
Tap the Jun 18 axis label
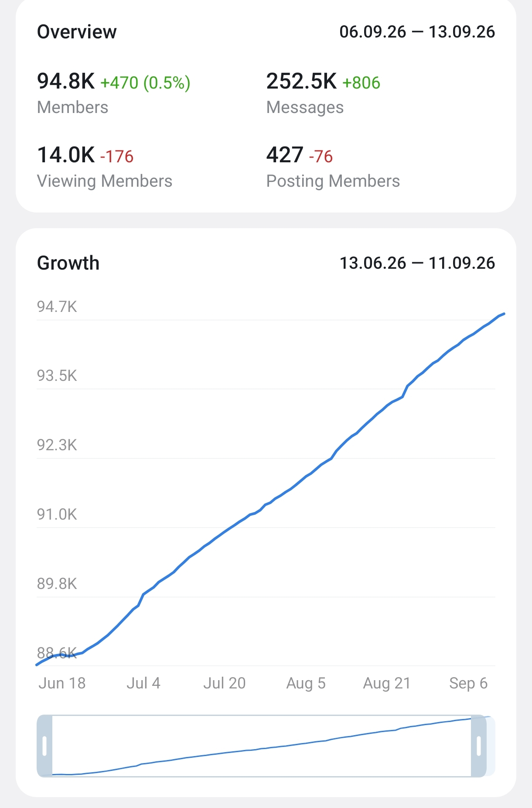tap(62, 683)
